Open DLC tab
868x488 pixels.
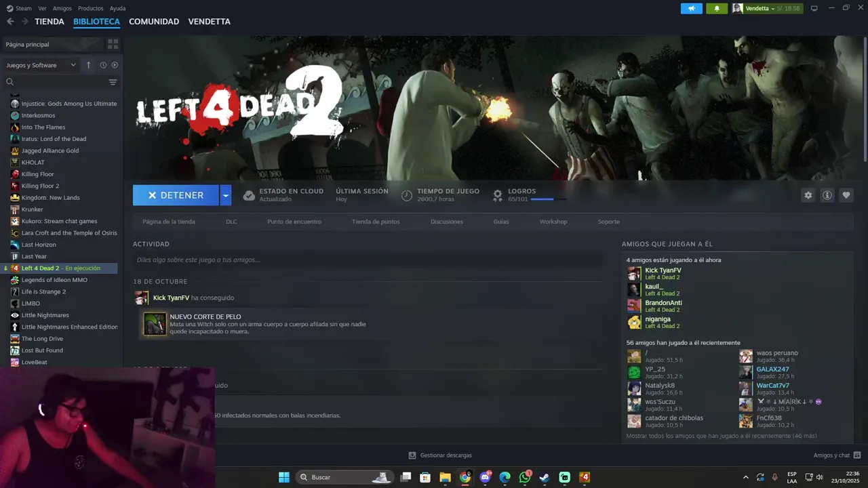pyautogui.click(x=231, y=222)
